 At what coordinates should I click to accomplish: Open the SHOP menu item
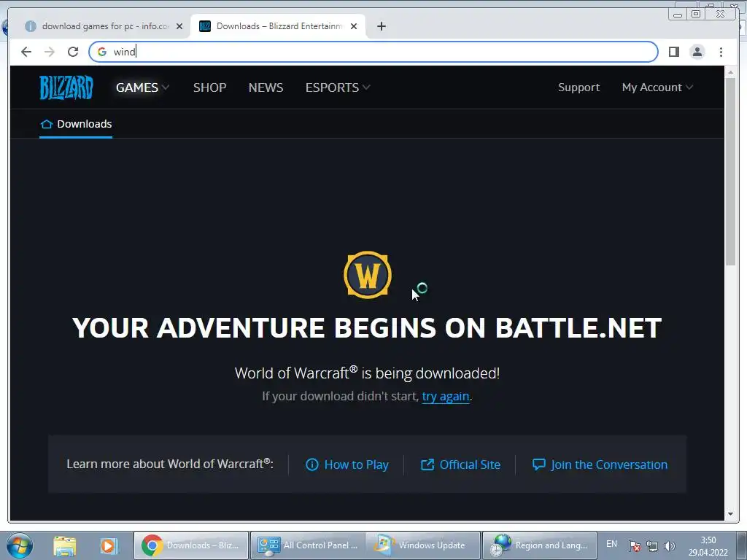(209, 87)
